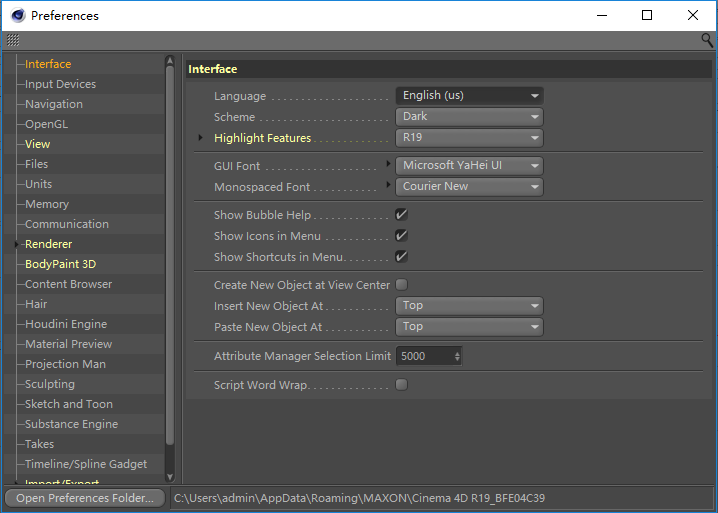The width and height of the screenshot is (718, 513).
Task: Select View category
Action: [x=38, y=144]
